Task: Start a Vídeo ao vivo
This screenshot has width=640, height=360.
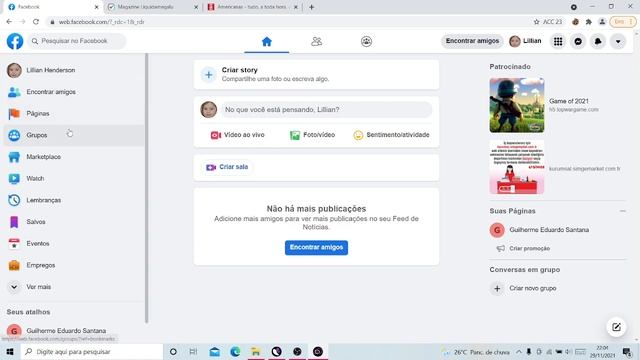Action: pyautogui.click(x=238, y=135)
